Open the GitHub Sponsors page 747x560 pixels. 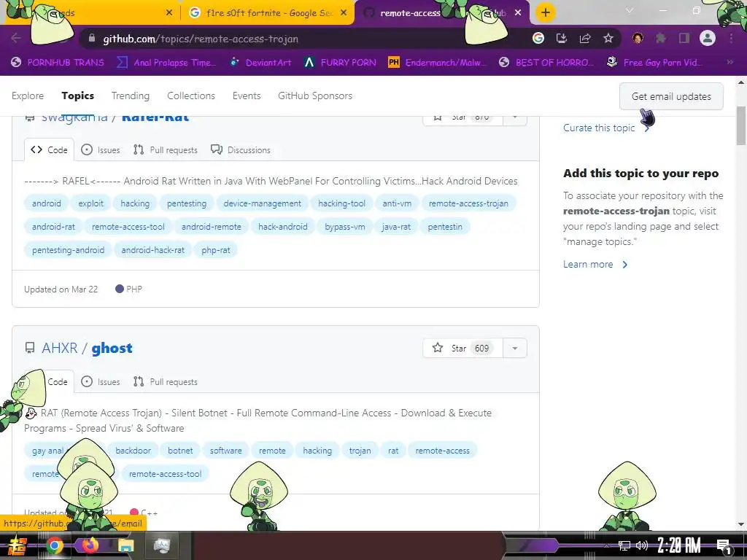click(315, 96)
